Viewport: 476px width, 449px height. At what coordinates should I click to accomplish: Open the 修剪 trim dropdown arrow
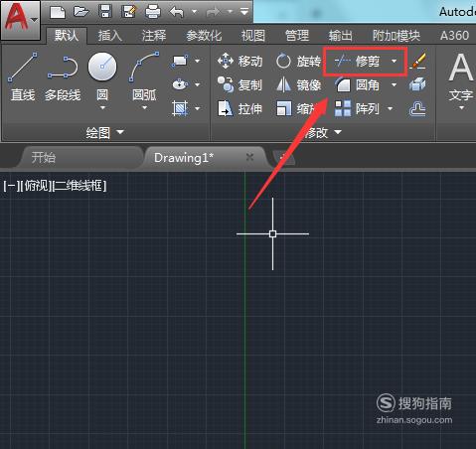tap(395, 61)
